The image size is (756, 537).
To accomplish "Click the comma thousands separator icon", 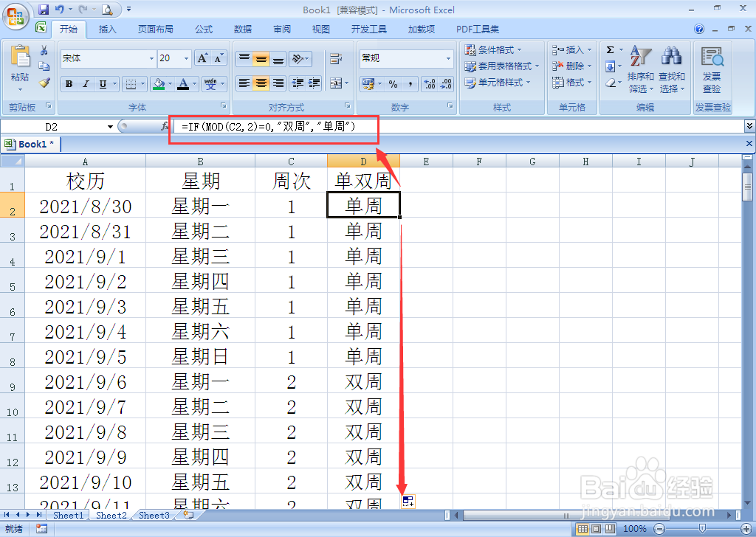I will click(x=410, y=83).
